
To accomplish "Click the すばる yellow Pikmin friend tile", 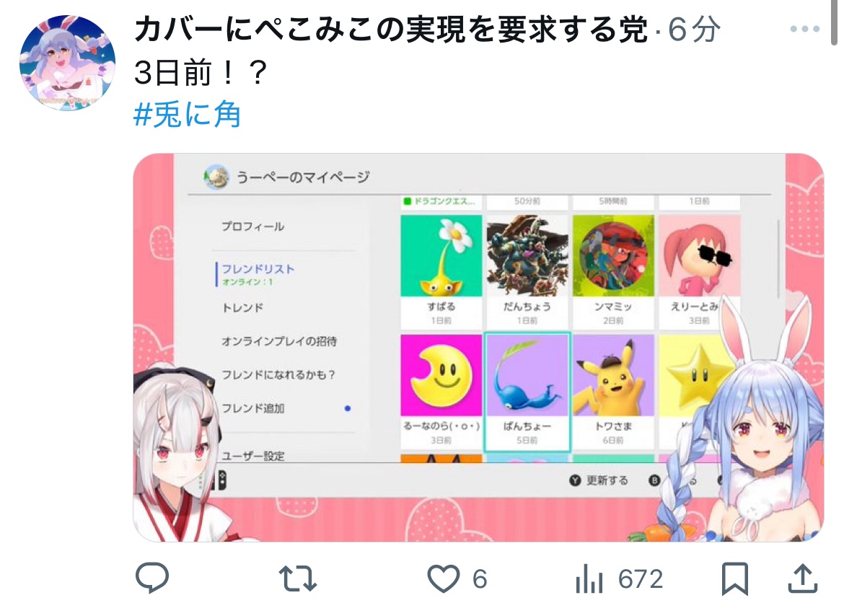I will pos(441,271).
